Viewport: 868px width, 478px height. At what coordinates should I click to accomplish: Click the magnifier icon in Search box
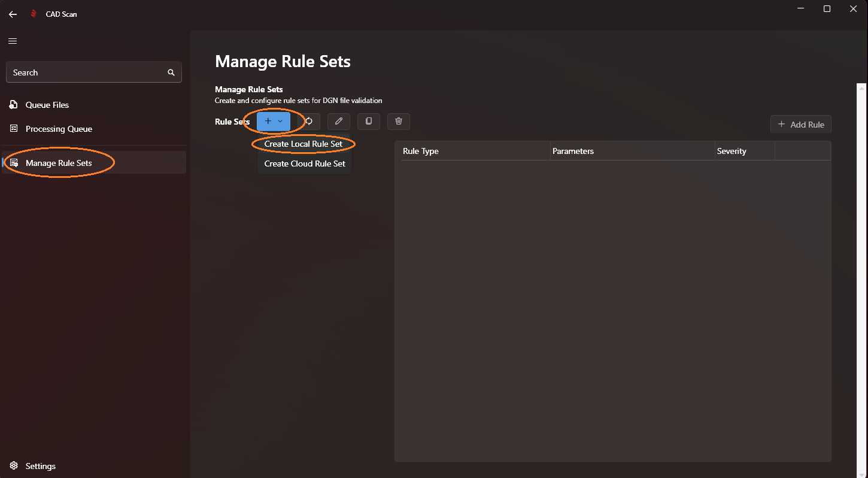point(171,72)
